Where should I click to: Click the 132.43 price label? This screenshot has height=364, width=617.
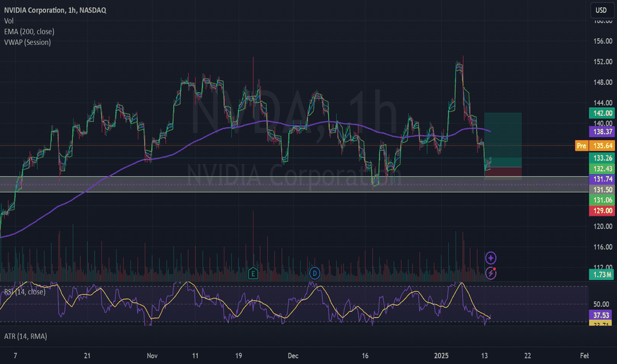click(x=602, y=169)
